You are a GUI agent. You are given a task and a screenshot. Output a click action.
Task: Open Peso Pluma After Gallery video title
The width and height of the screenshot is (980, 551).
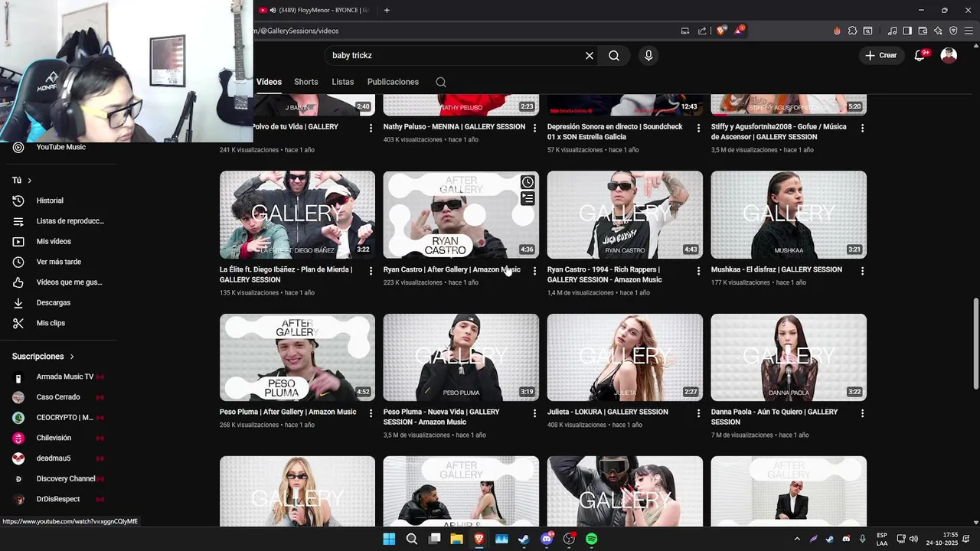pyautogui.click(x=288, y=412)
